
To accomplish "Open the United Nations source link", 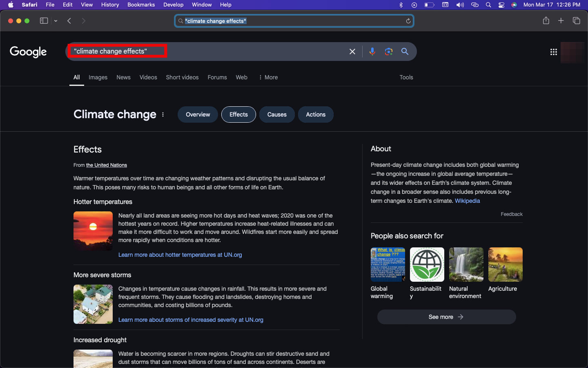I will tap(107, 165).
